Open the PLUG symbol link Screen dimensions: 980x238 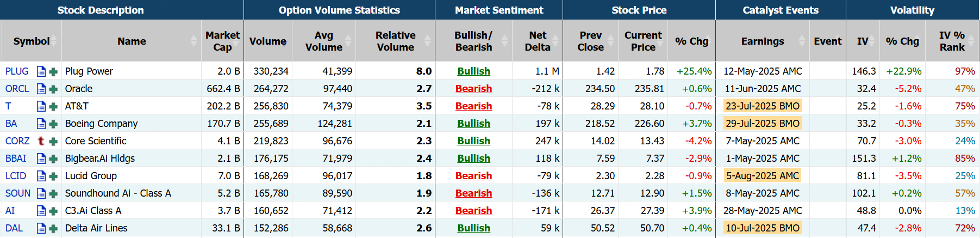(17, 71)
